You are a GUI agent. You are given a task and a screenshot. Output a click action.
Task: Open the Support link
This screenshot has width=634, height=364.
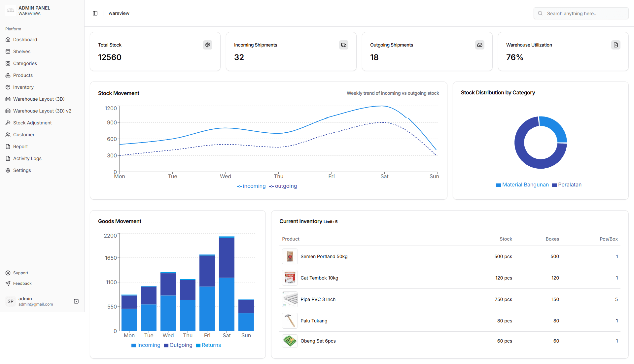(x=20, y=273)
